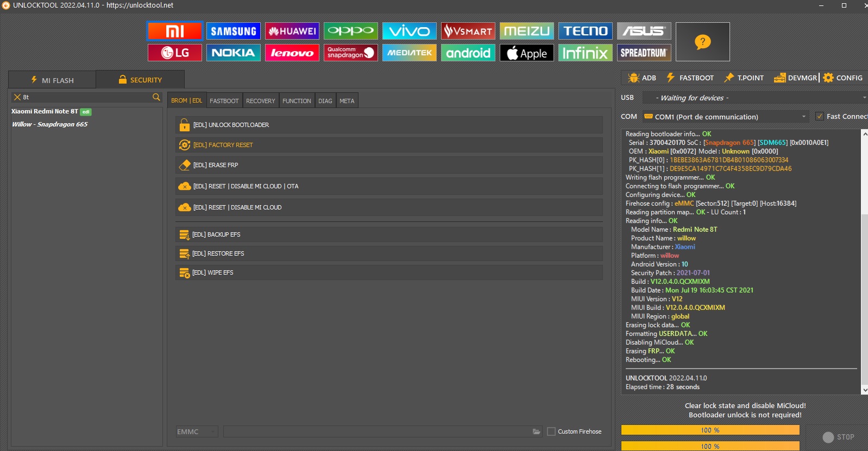Expand the USB waiting for devices dropdown
This screenshot has height=451, width=868.
click(755, 98)
